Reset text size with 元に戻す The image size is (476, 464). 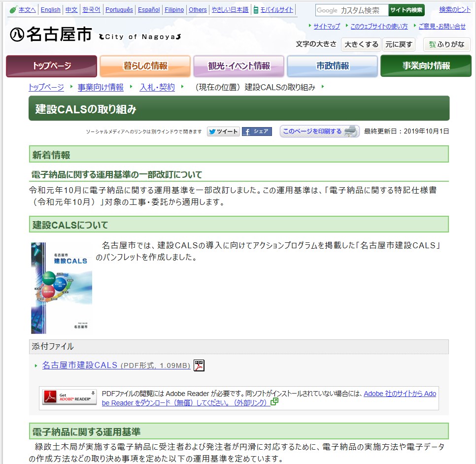coord(399,44)
